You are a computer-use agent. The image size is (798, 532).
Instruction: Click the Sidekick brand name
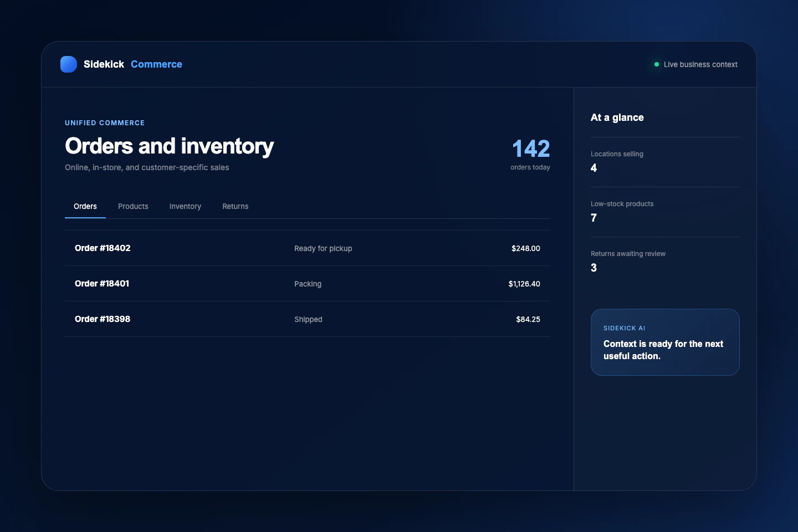104,64
